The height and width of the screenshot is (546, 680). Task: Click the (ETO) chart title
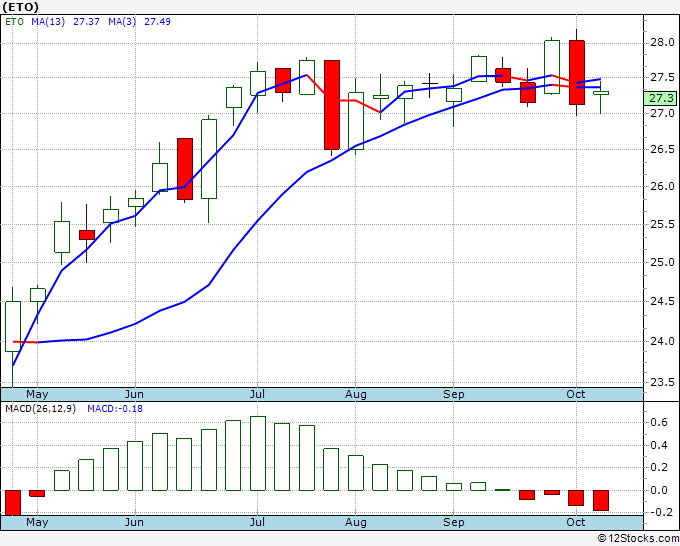tap(20, 7)
